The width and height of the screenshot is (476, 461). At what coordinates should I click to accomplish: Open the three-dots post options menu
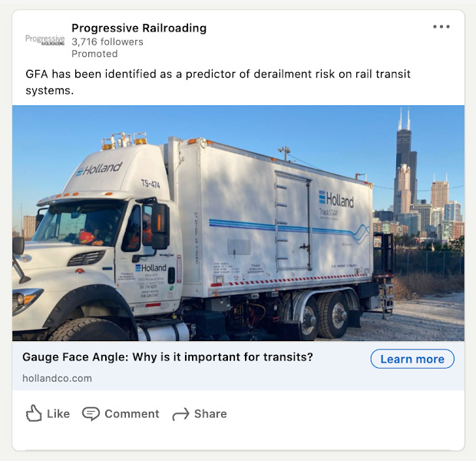point(441,27)
